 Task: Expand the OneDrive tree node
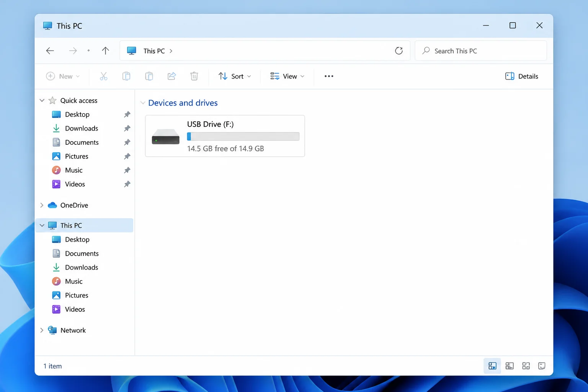(x=42, y=205)
